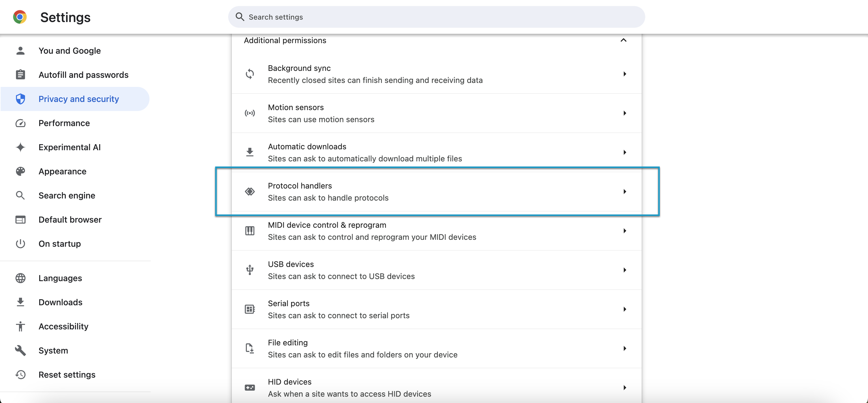Go to Experimental AI in sidebar
Image resolution: width=868 pixels, height=403 pixels.
tap(69, 148)
